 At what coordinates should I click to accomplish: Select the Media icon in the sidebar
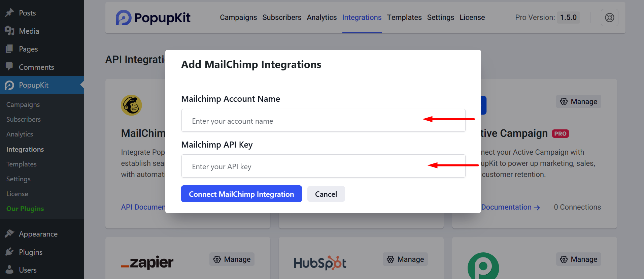point(10,31)
